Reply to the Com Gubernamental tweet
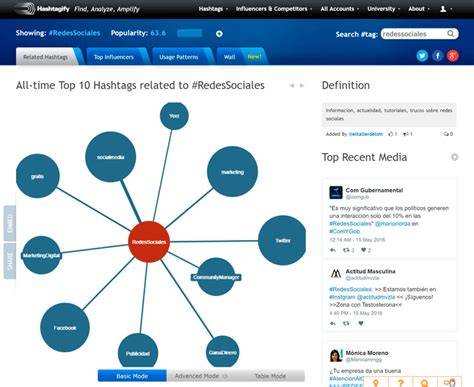Viewport: 474px width, 387px height. click(x=333, y=250)
